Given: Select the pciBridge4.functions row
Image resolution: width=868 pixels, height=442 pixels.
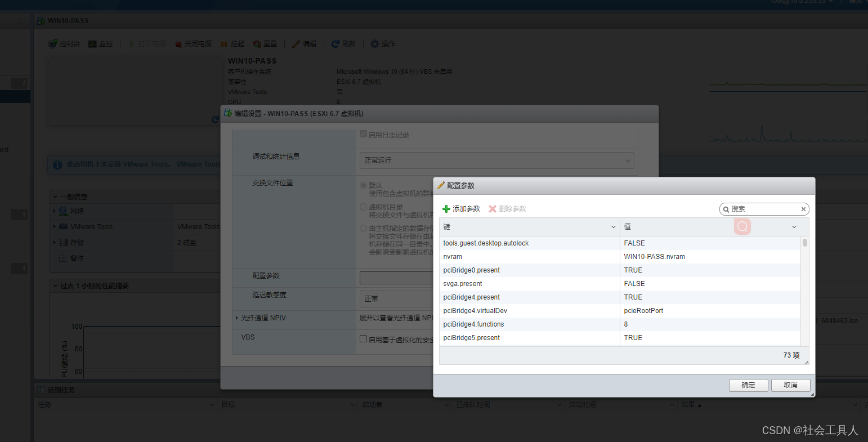Looking at the screenshot, I should [x=620, y=324].
